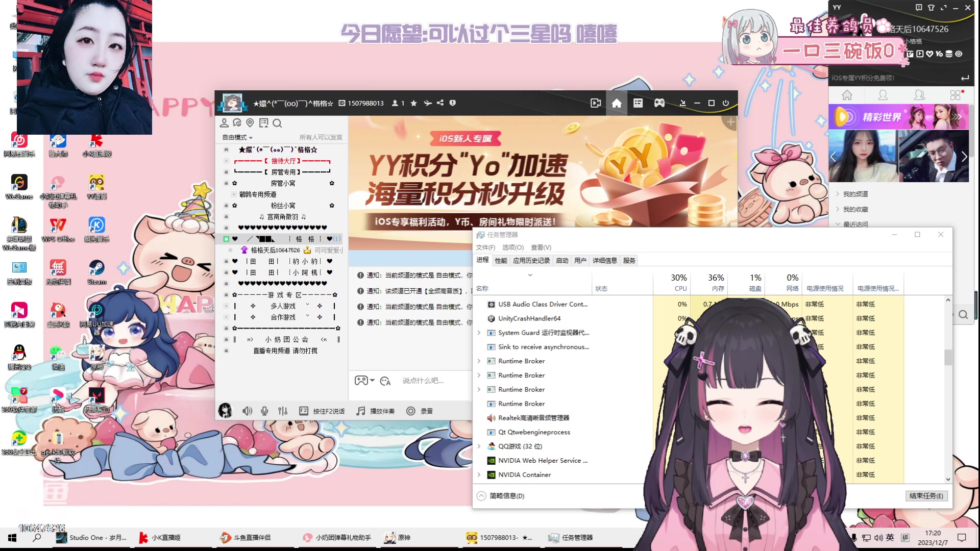Screen dimensions: 980x551
Task: Switch to 详细信息 tab
Action: coord(605,261)
